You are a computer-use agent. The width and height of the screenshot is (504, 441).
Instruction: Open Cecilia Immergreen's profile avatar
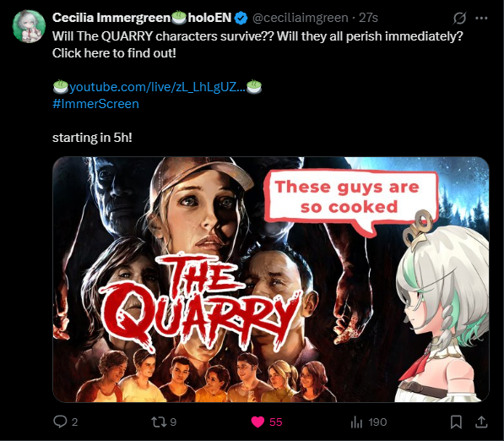coord(29,26)
